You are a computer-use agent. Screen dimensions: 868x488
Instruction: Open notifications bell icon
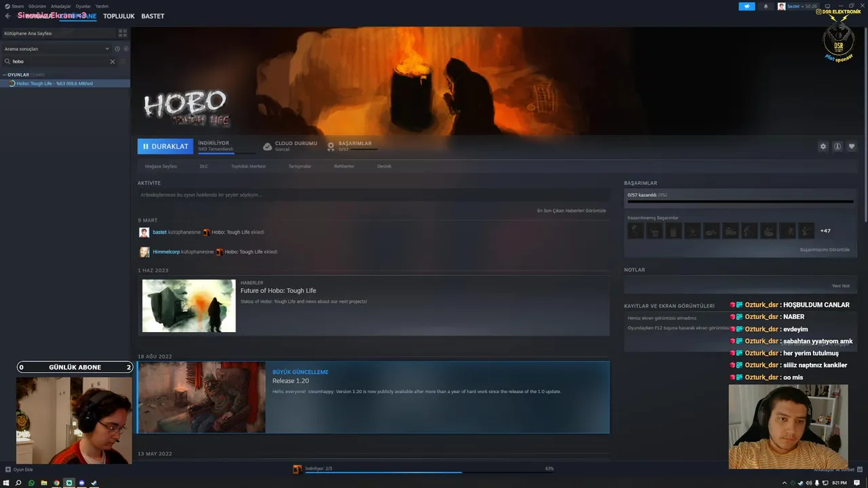766,6
